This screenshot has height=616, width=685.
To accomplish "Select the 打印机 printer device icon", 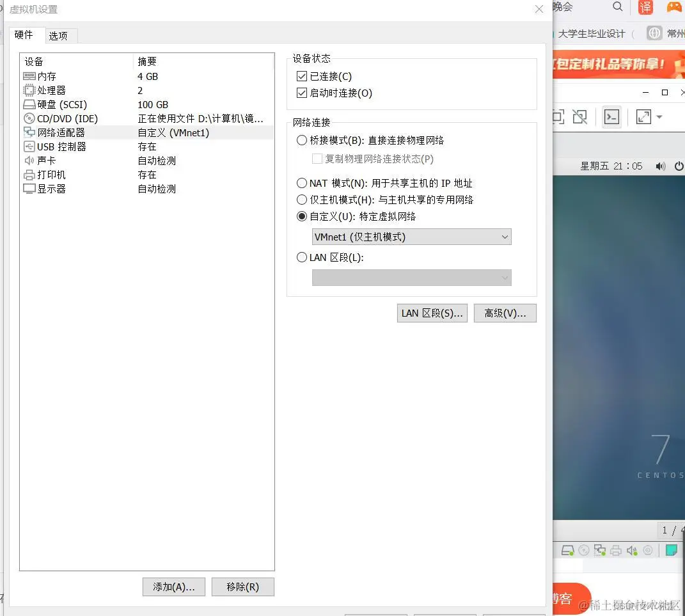I will click(x=29, y=175).
